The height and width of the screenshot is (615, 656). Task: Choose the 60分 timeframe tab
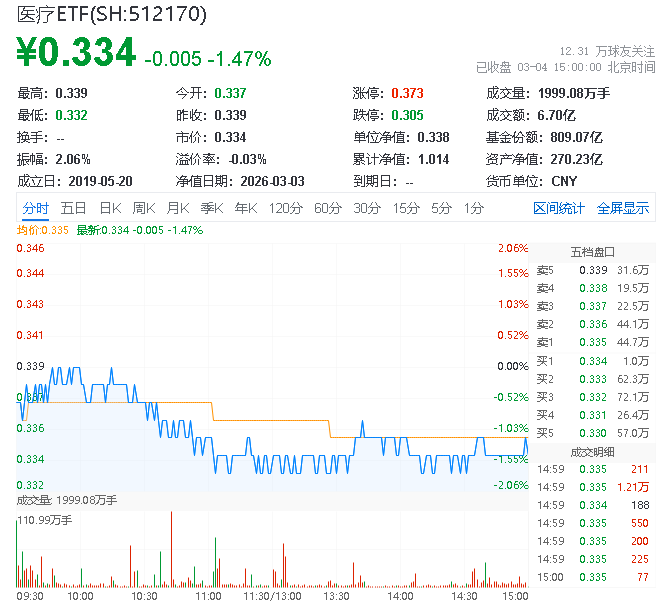point(328,208)
